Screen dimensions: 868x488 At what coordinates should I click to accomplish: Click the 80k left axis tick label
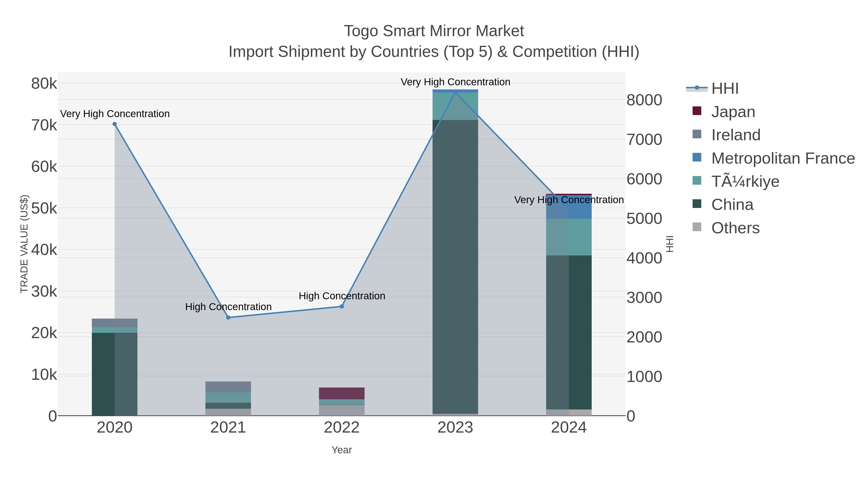[44, 84]
